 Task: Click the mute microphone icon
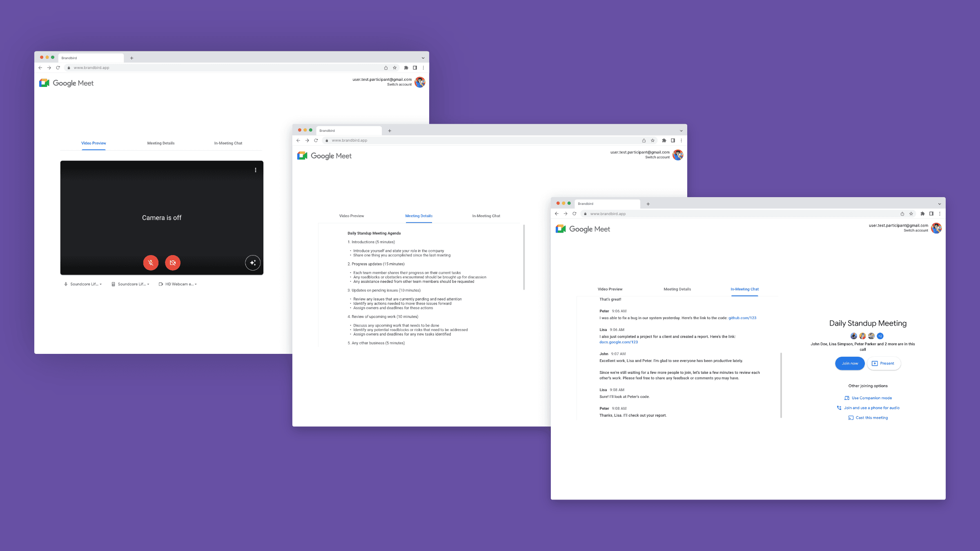(150, 262)
